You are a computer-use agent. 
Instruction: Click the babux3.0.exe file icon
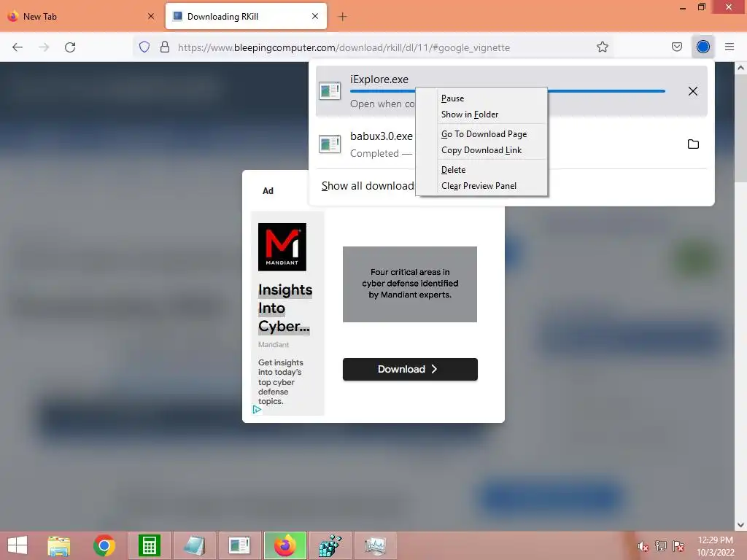[x=330, y=144]
